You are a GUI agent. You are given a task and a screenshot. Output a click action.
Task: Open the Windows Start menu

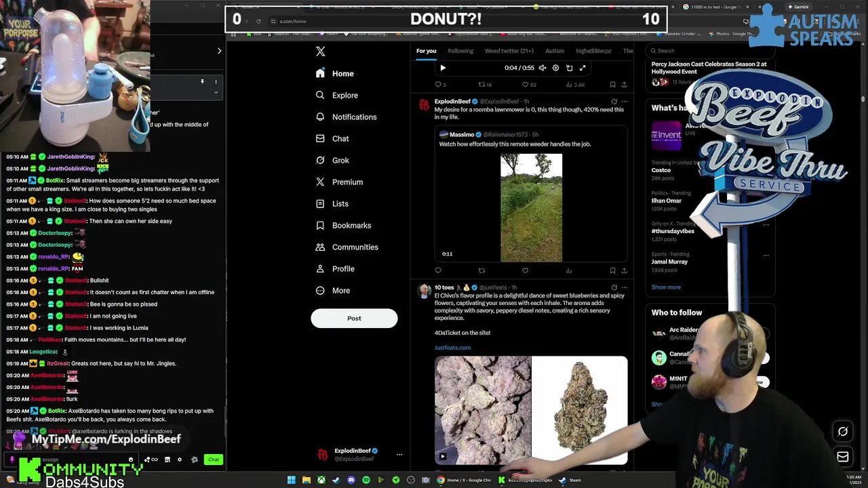coord(292,480)
